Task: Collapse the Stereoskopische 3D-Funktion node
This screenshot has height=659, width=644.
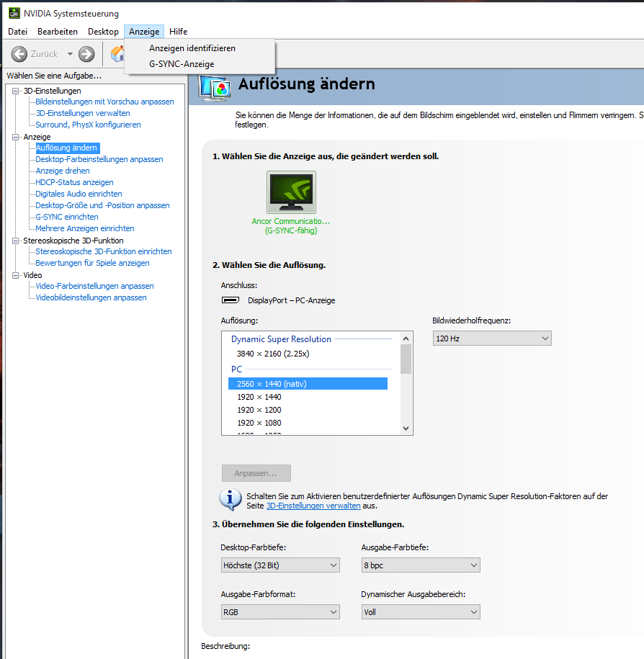Action: click(x=16, y=241)
